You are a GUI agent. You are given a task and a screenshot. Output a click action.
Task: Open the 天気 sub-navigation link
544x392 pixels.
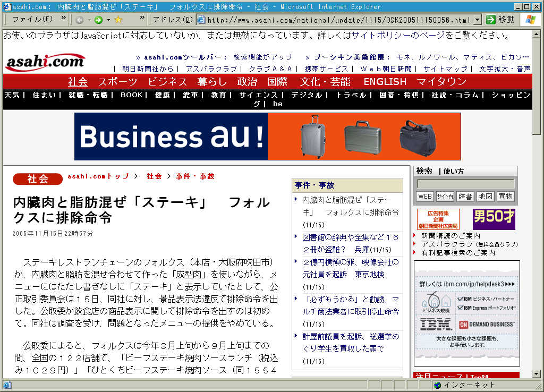(x=12, y=95)
